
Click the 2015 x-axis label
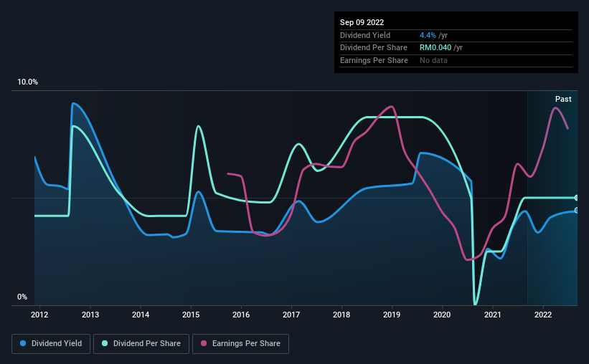click(191, 315)
